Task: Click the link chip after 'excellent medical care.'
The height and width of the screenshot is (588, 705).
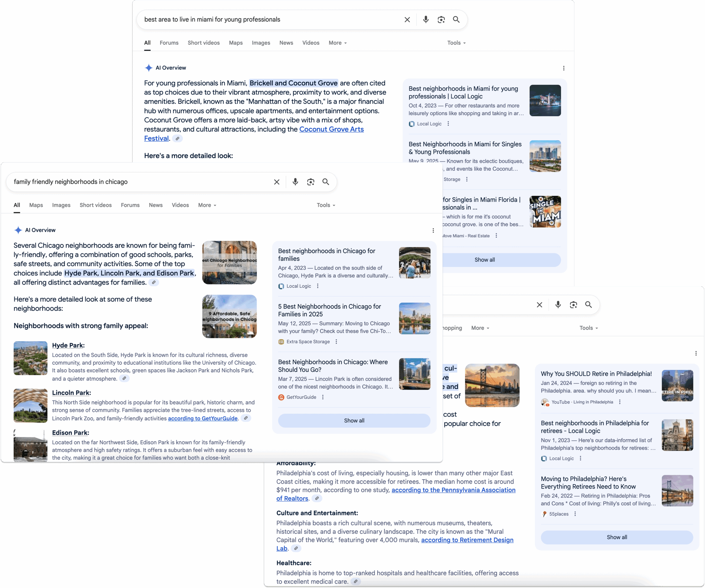Action: [355, 581]
